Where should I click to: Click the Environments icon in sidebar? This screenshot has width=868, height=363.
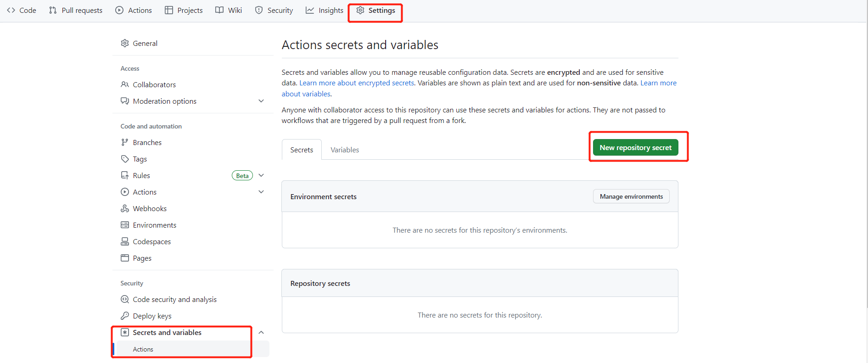pyautogui.click(x=124, y=225)
